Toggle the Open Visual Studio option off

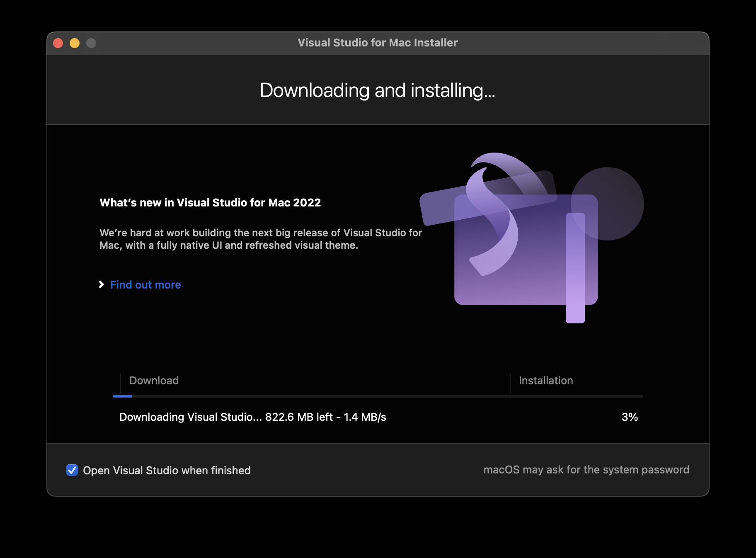(x=72, y=471)
